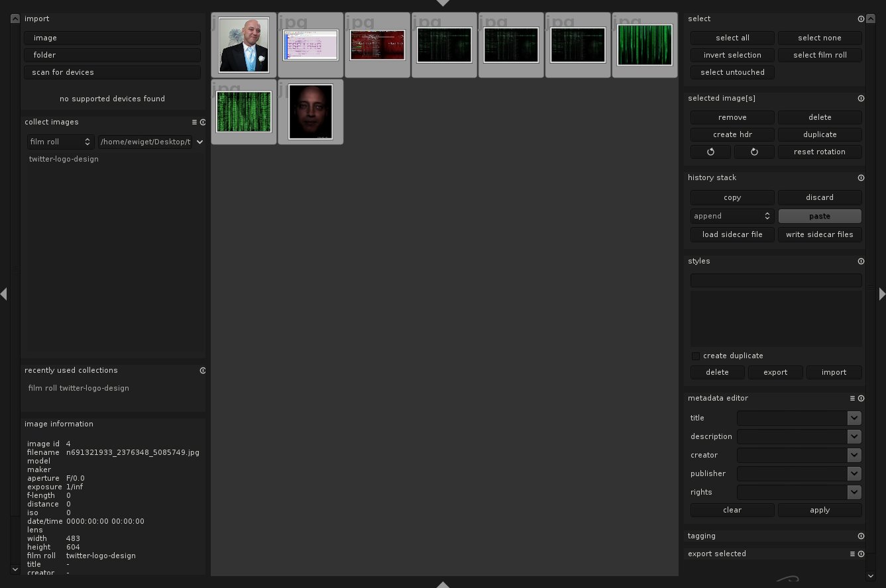
Task: Rotate selected images clockwise
Action: point(753,152)
